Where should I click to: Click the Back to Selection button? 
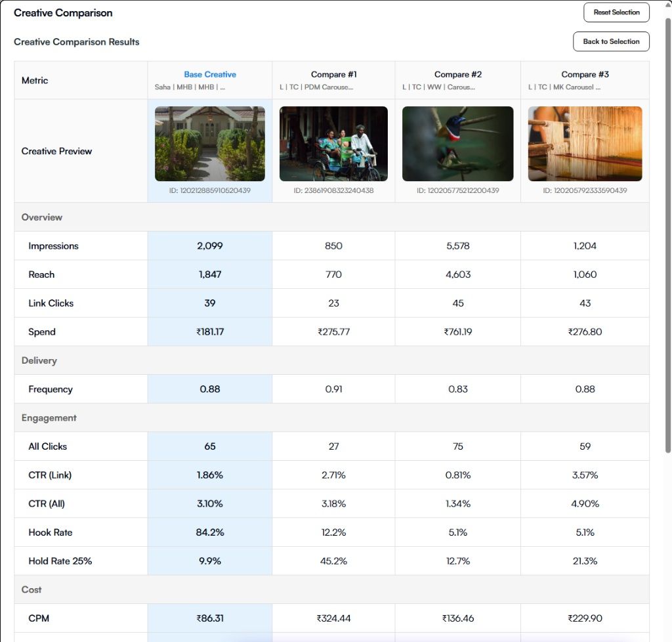[x=611, y=41]
